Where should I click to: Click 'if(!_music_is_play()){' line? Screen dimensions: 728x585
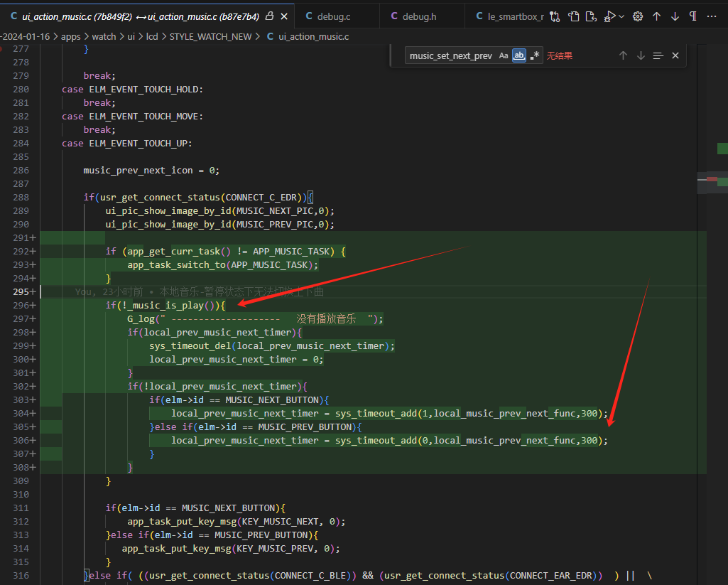point(165,305)
